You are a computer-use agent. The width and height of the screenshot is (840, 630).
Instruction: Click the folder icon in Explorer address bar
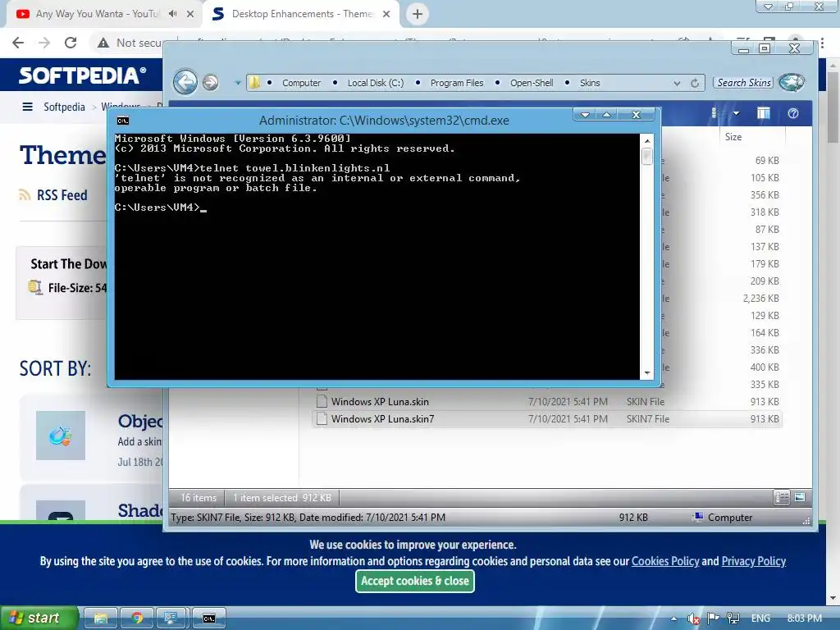tap(254, 83)
